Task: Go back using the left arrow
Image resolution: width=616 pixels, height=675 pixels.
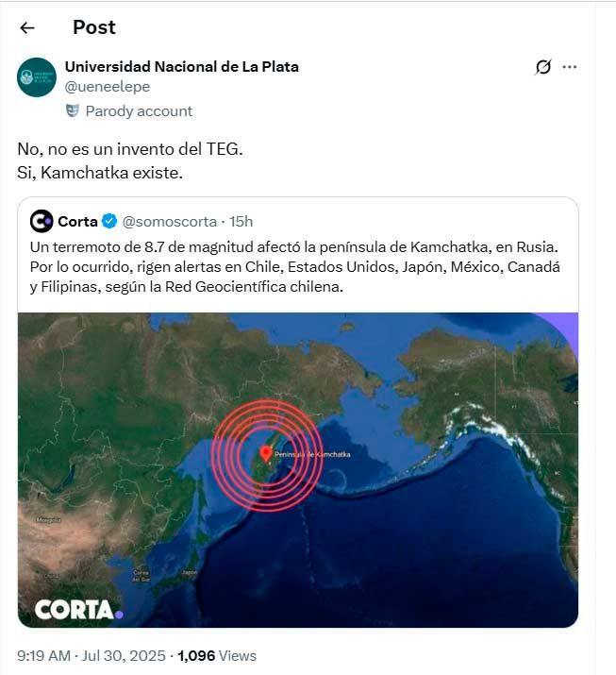Action: 27,28
